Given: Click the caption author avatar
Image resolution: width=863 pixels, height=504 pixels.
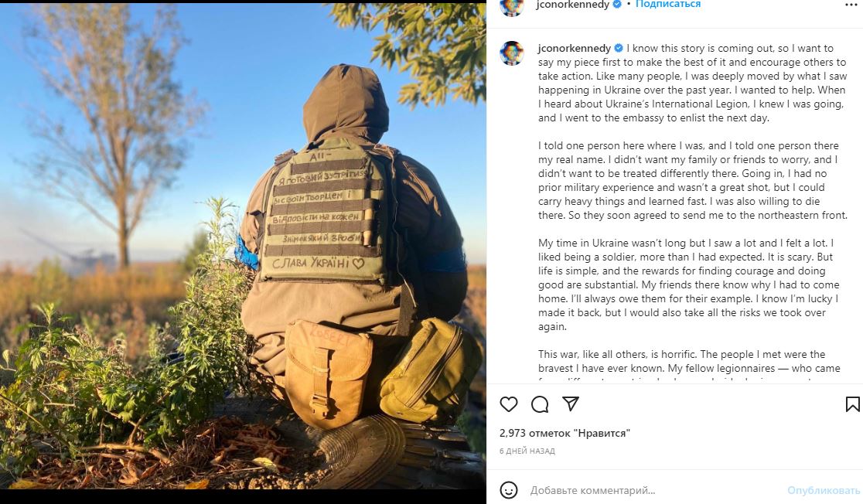Looking at the screenshot, I should pos(512,53).
